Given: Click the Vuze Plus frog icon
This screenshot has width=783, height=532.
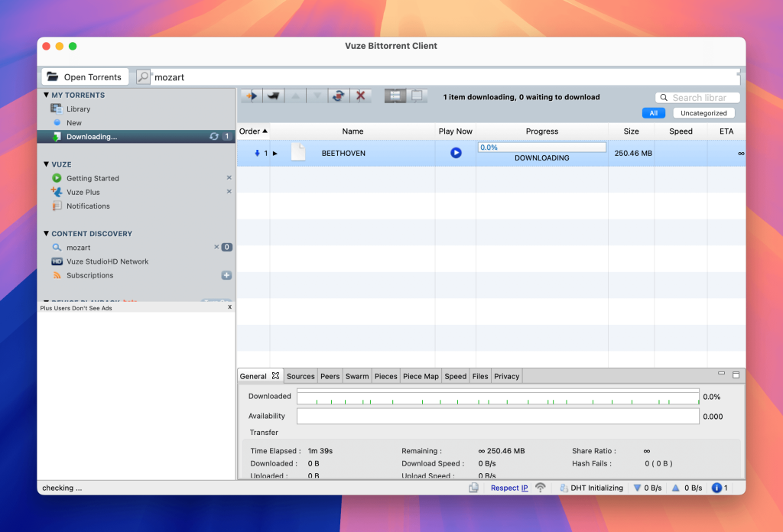Looking at the screenshot, I should (x=57, y=192).
